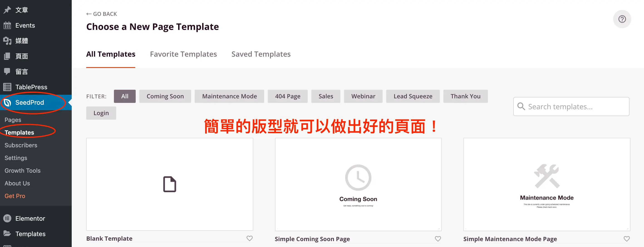Open the Favorite Templates tab

coord(183,54)
